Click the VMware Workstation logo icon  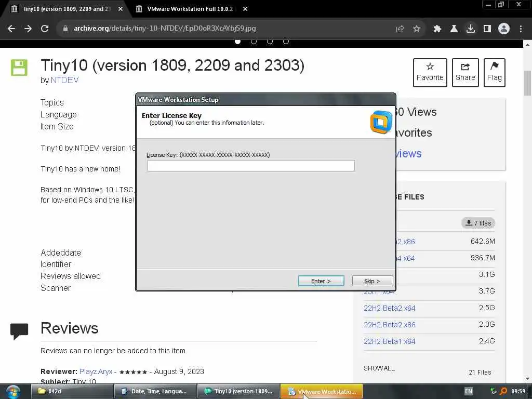click(x=381, y=122)
